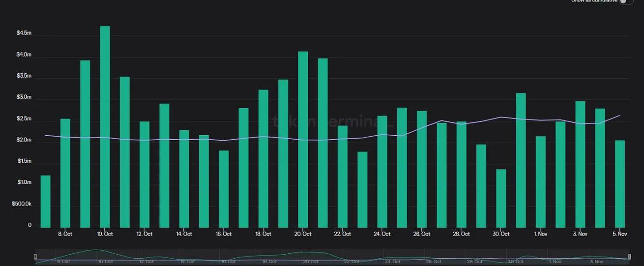Click the 0 y-axis label

tap(29, 225)
